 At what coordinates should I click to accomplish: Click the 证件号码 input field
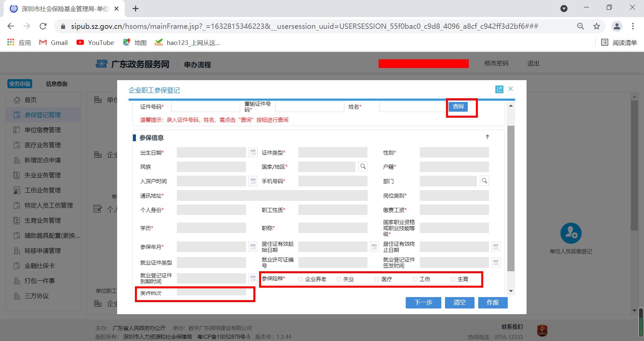tap(205, 106)
